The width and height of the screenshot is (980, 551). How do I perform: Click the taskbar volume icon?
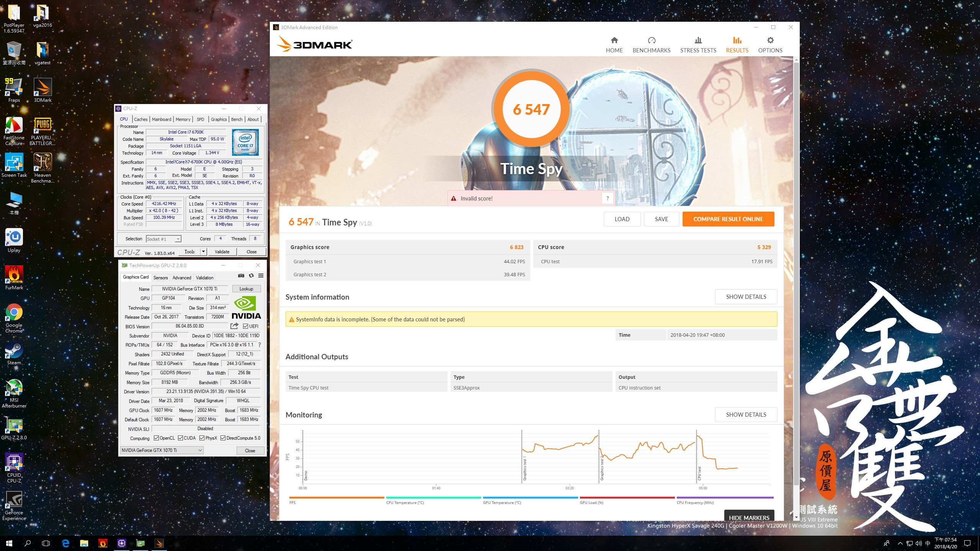pos(918,543)
